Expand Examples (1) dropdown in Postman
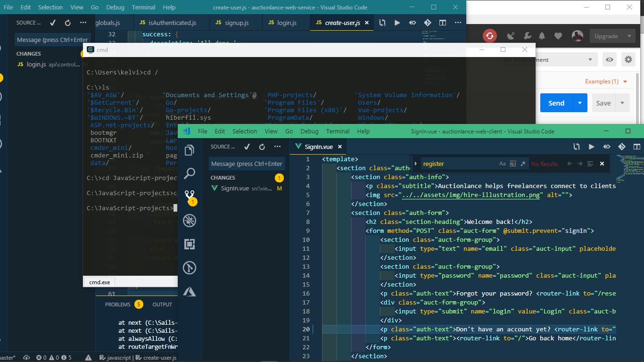This screenshot has width=644, height=362. [606, 82]
